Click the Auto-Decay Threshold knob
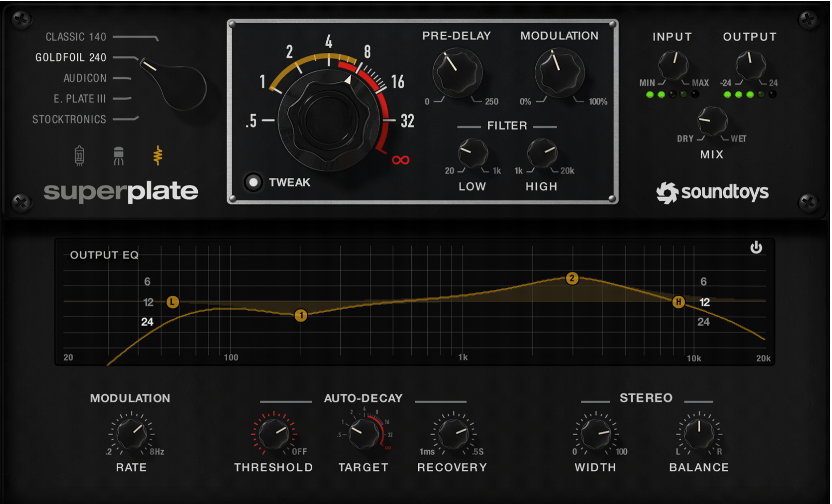The image size is (832, 504). click(x=273, y=434)
